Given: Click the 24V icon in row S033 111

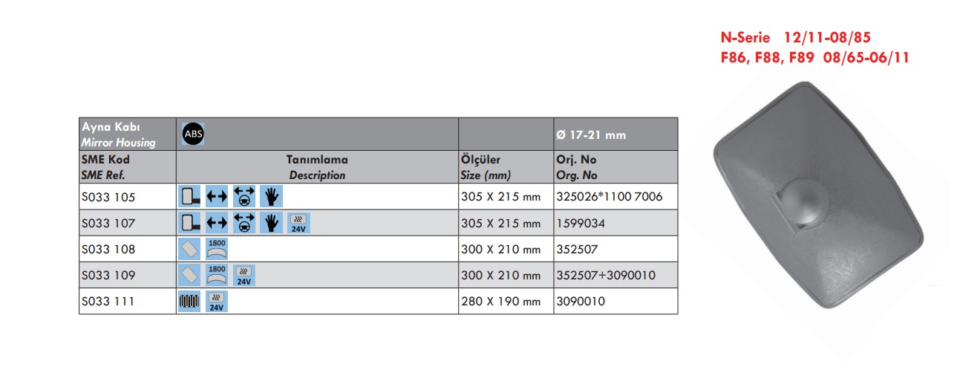Looking at the screenshot, I should [217, 301].
